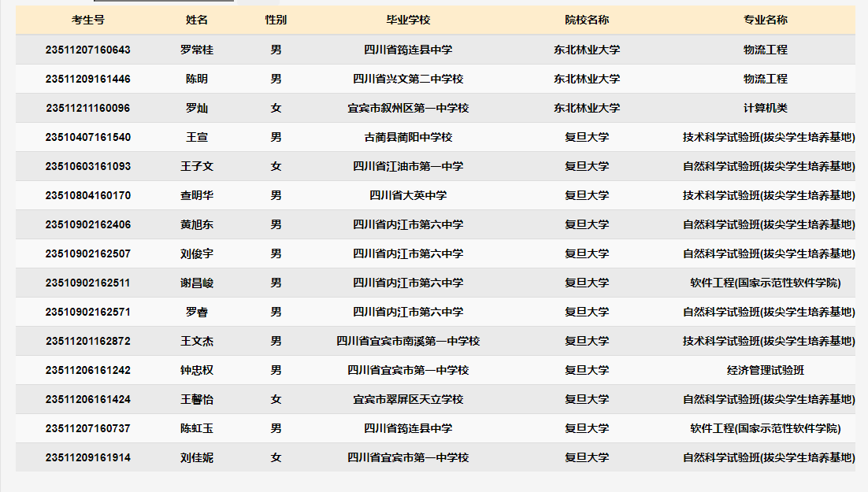This screenshot has width=868, height=492.
Task: Select exam number 23511207160643
Action: tap(88, 50)
